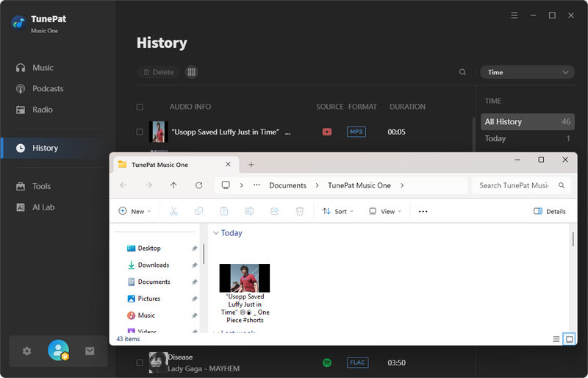Image resolution: width=588 pixels, height=378 pixels.
Task: Select All History filter
Action: click(x=527, y=121)
